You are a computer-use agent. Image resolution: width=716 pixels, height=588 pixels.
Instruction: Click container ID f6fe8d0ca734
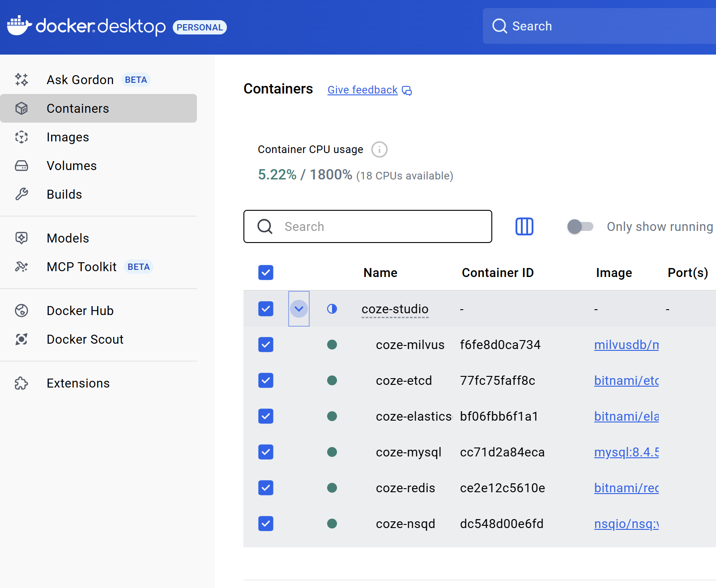click(500, 345)
